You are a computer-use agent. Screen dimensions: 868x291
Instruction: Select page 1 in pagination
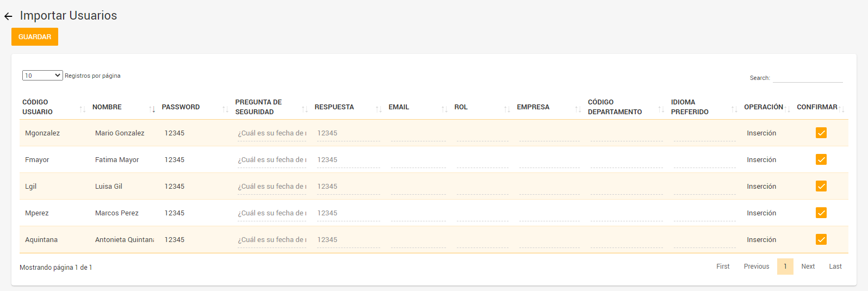tap(785, 267)
